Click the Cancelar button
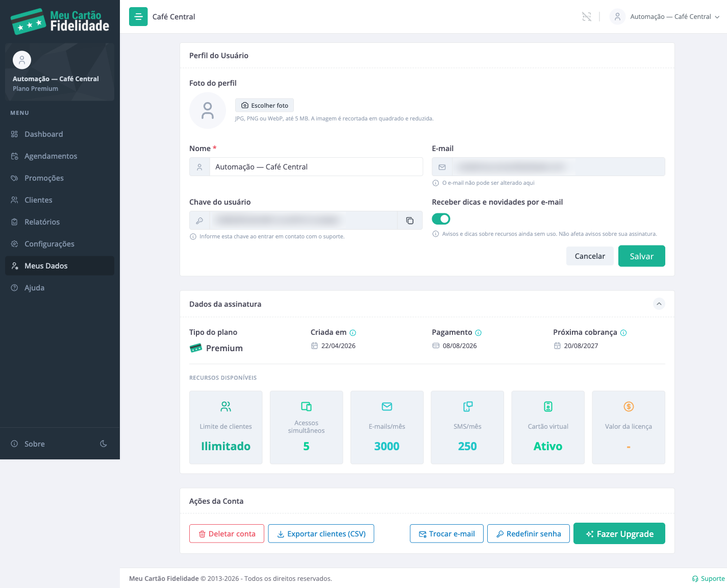 coord(590,256)
